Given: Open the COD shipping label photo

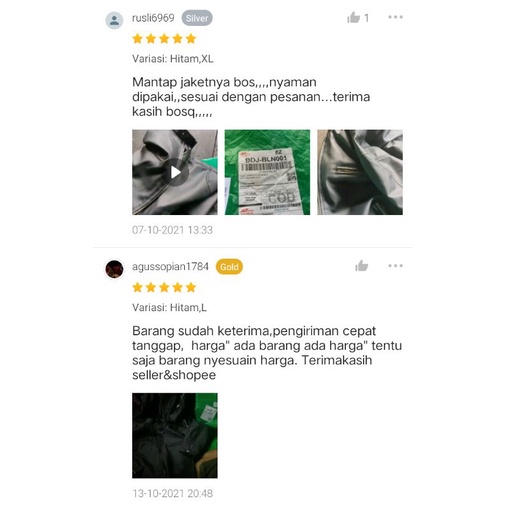Looking at the screenshot, I should (x=267, y=172).
